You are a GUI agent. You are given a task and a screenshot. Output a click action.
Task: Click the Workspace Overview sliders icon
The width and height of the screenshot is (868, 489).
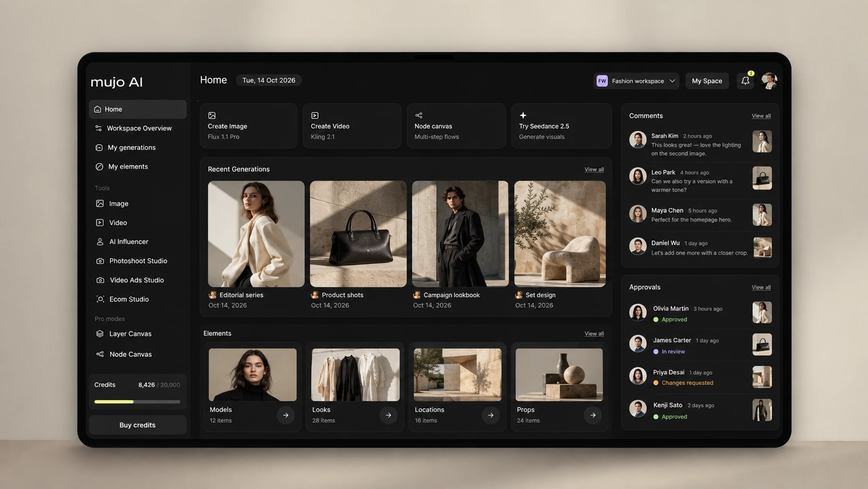click(98, 128)
